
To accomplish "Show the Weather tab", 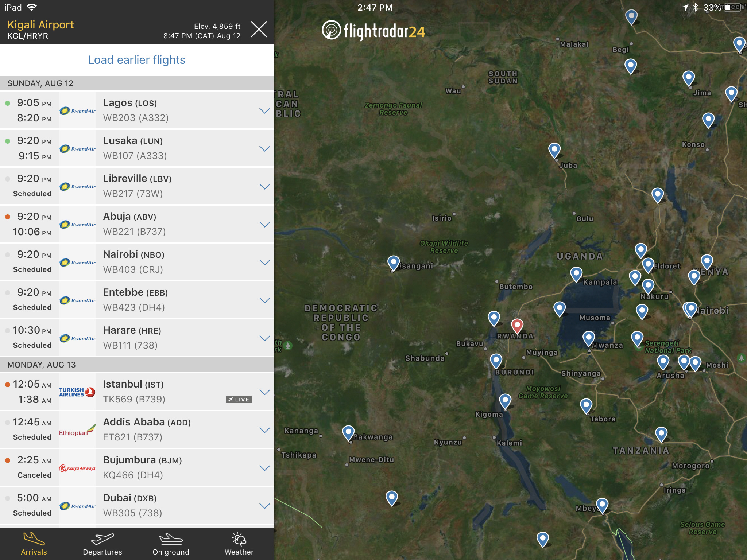I will 239,544.
